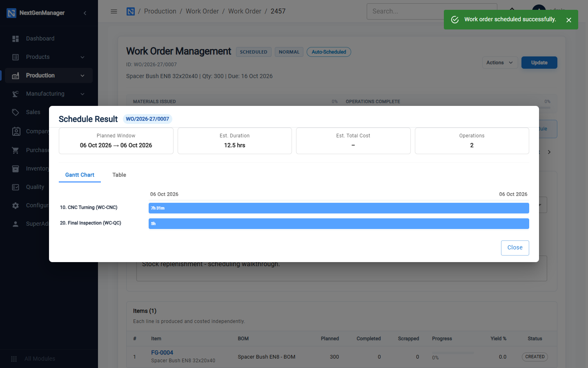Screen dimensions: 588x368
Task: Open the Actions dropdown
Action: point(500,63)
